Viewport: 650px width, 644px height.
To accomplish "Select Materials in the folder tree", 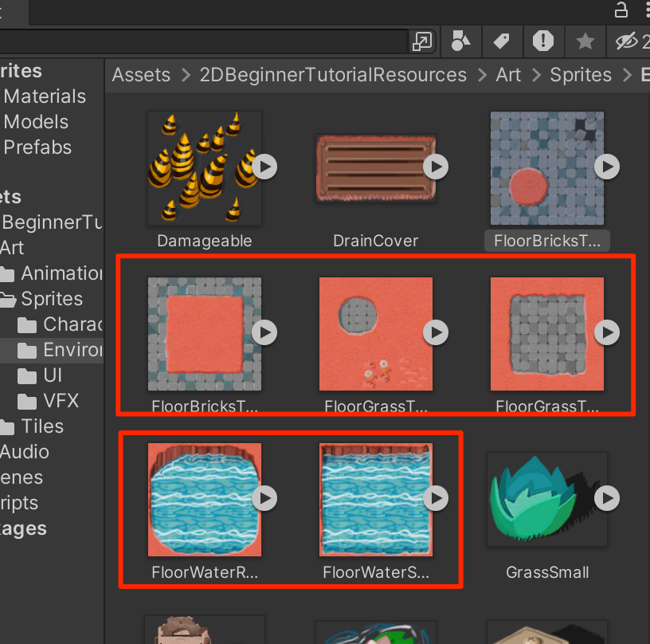I will [45, 96].
